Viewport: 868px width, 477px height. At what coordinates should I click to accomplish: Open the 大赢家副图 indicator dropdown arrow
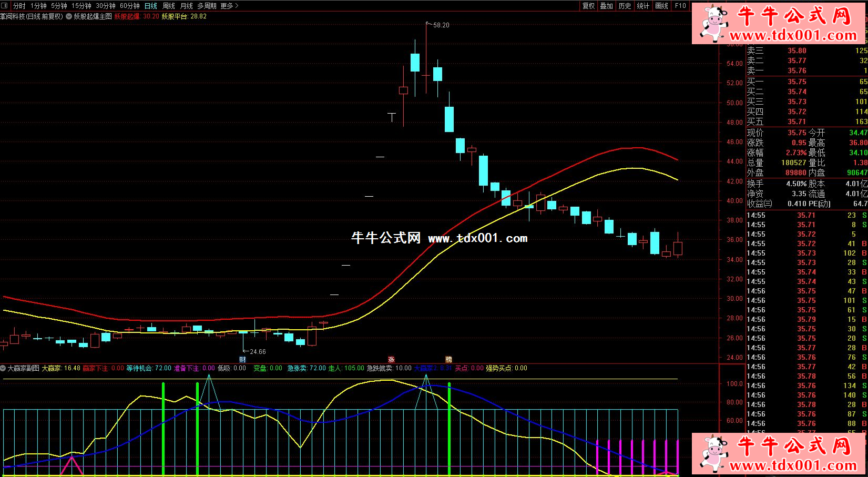click(3, 368)
